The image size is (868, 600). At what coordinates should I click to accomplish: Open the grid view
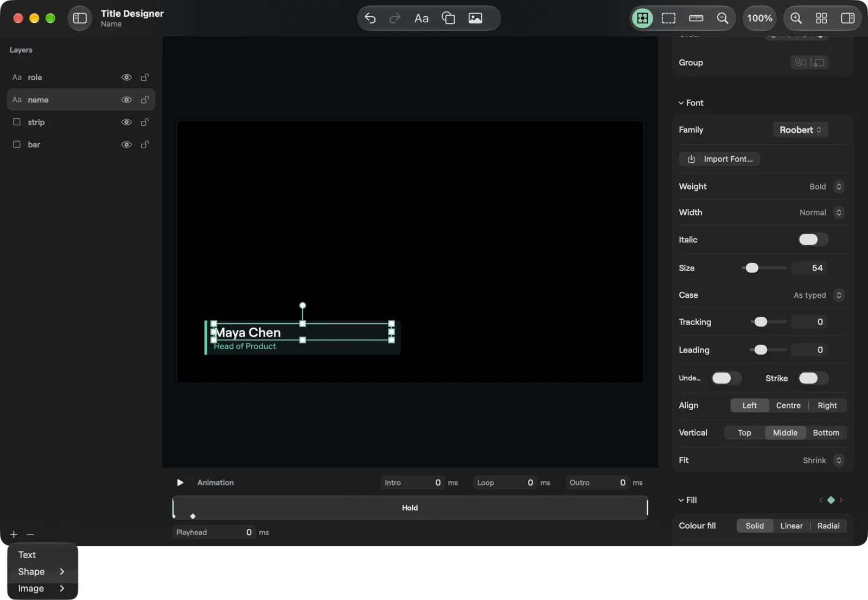coord(821,18)
